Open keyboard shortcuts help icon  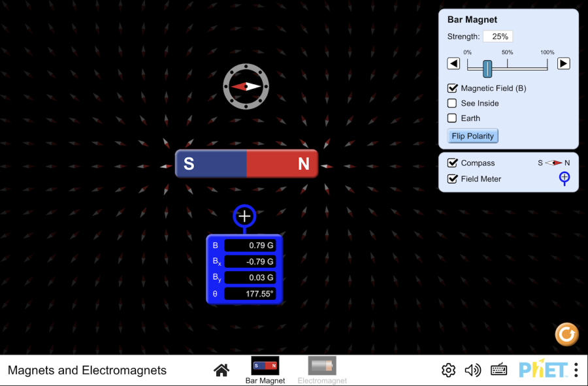point(499,370)
